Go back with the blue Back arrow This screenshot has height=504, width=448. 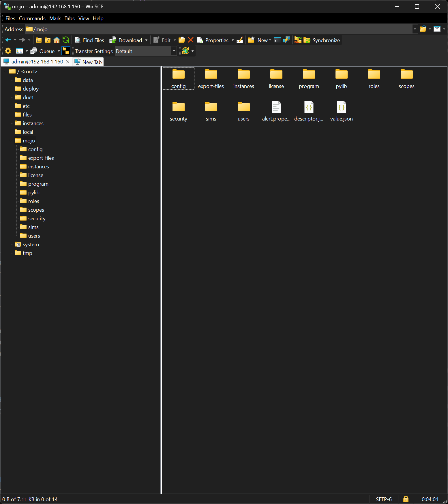(x=8, y=40)
